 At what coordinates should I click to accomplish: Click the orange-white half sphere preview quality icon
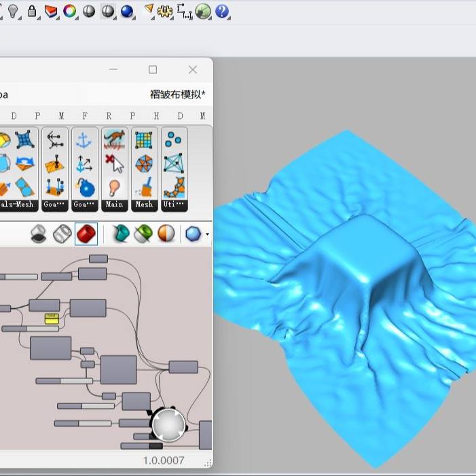166,234
